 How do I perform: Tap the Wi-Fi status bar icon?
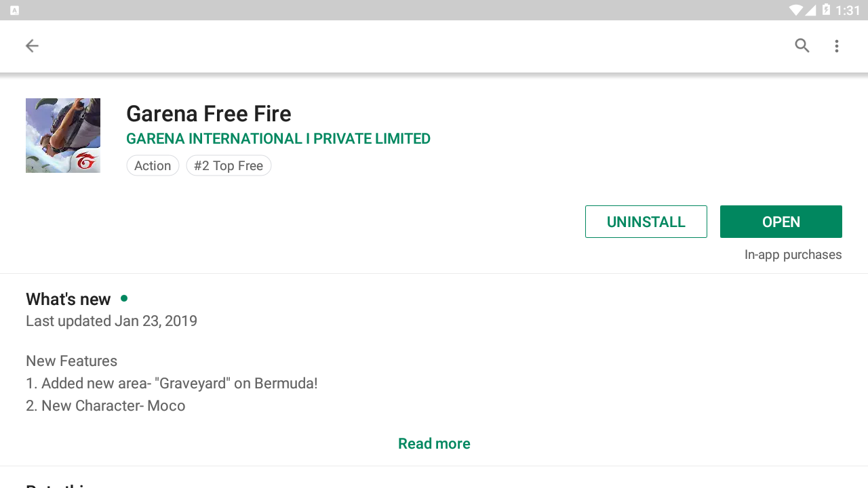(795, 10)
